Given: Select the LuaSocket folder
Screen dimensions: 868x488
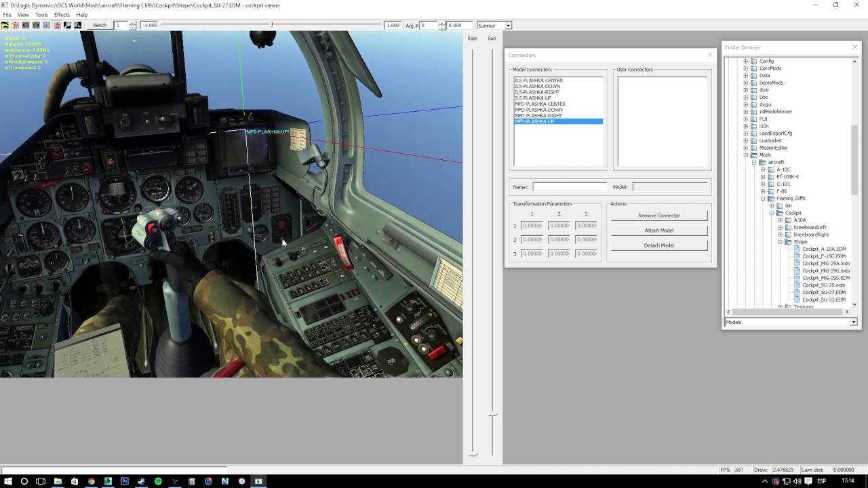Looking at the screenshot, I should 770,141.
